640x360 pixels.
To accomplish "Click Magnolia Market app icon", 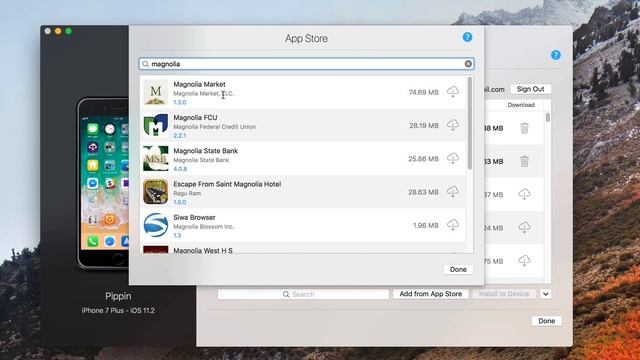I will pos(156,92).
